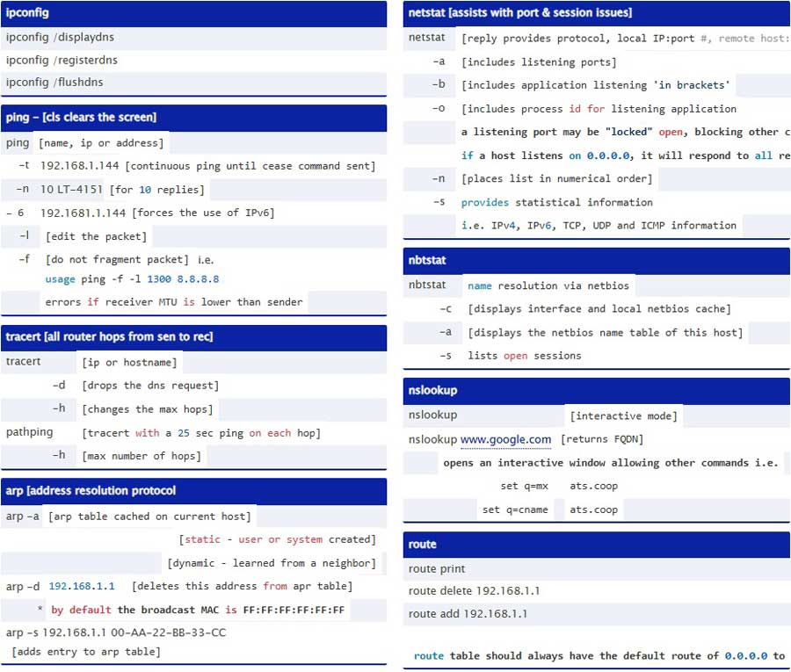Click '[name, ip or address]' ping text
The image size is (791, 672).
point(101,143)
